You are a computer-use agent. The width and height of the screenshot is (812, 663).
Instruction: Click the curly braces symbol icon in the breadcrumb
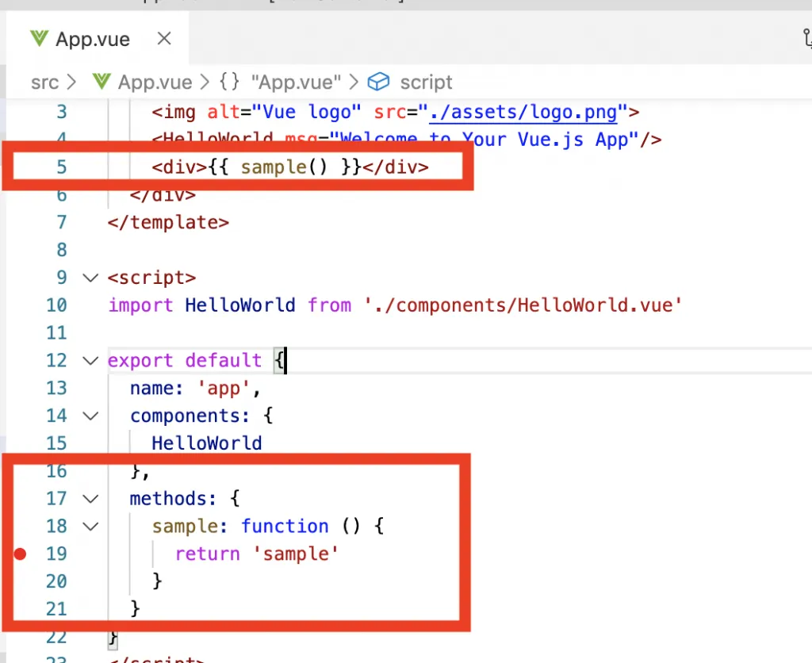[230, 82]
